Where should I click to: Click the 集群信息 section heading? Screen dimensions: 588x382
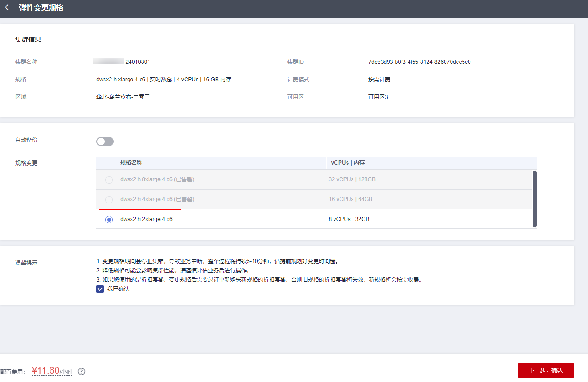click(28, 40)
